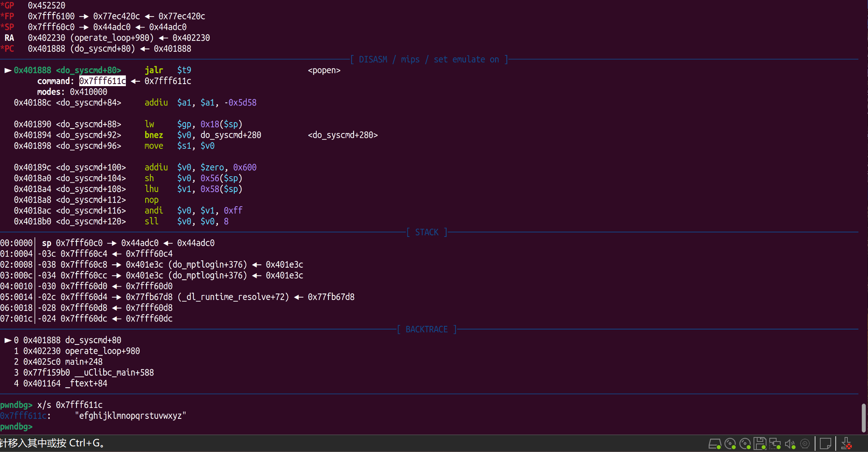Click the addiu $a1, $a1, -0x5d58 instruction
868x452 pixels.
(x=200, y=102)
